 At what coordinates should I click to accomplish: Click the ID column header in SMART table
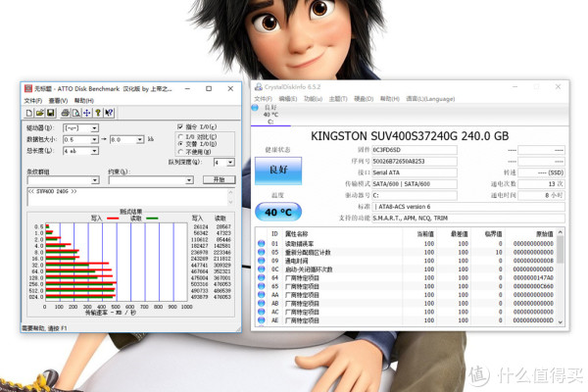274,233
